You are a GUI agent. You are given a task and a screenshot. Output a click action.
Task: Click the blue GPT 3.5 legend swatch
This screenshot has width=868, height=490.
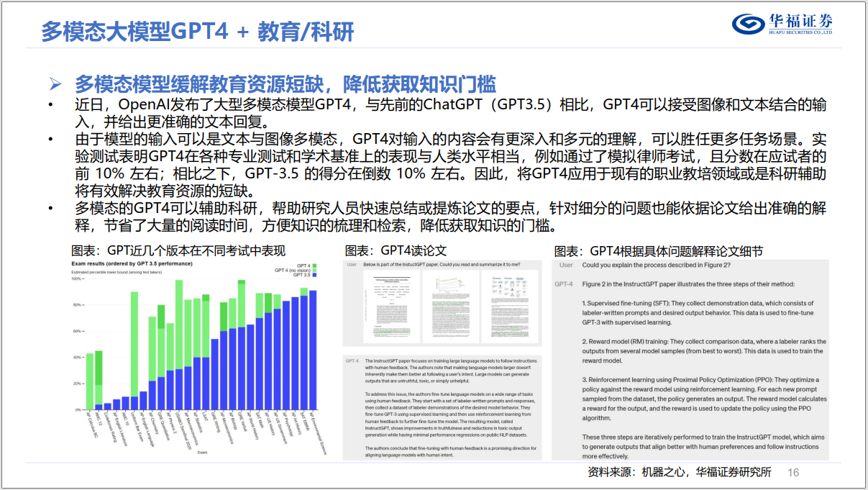tap(314, 275)
